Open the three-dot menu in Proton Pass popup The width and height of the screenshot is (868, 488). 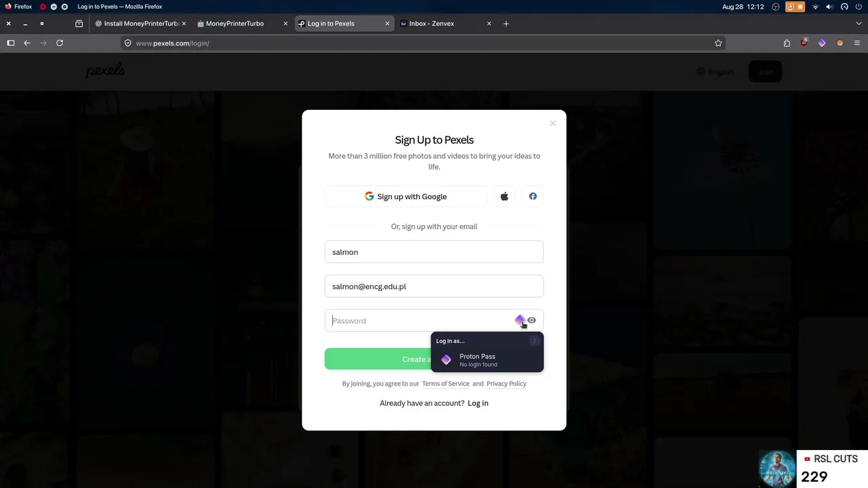534,341
